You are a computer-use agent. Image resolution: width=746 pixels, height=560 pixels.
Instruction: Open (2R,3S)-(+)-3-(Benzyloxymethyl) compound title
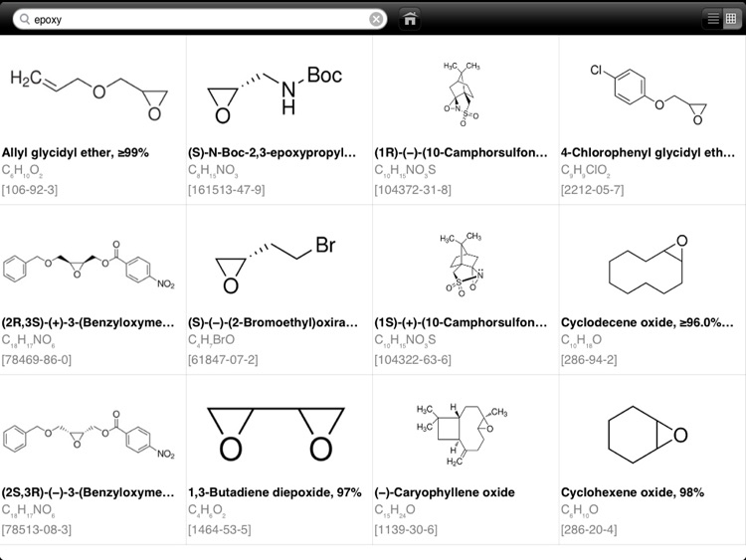(x=88, y=322)
